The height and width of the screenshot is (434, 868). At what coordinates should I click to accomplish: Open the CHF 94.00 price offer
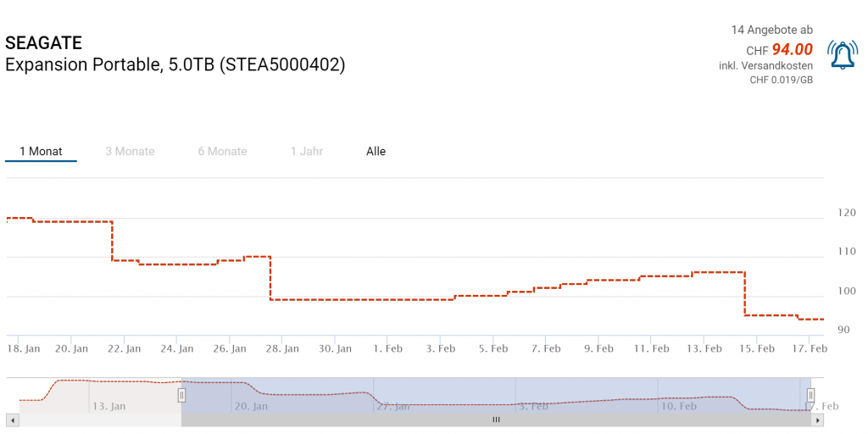[792, 49]
